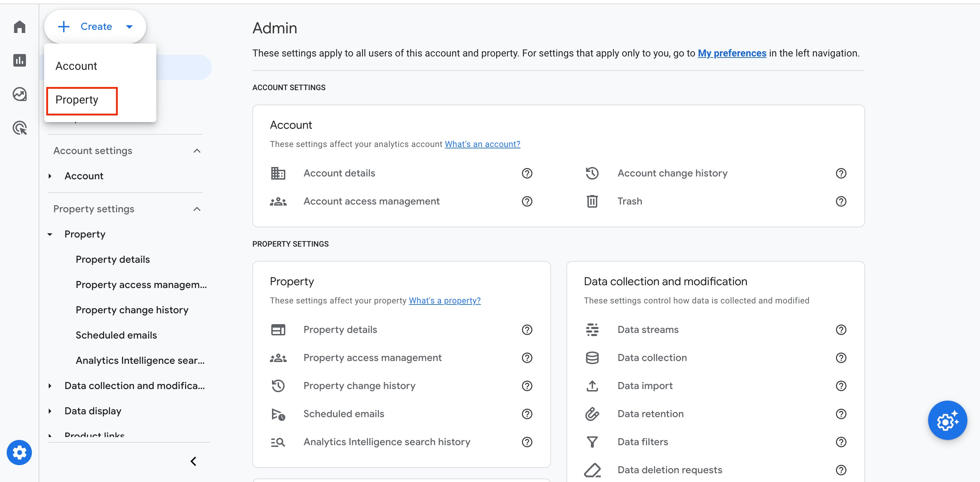Open the Create dropdown arrow
The image size is (980, 482).
[x=129, y=27]
